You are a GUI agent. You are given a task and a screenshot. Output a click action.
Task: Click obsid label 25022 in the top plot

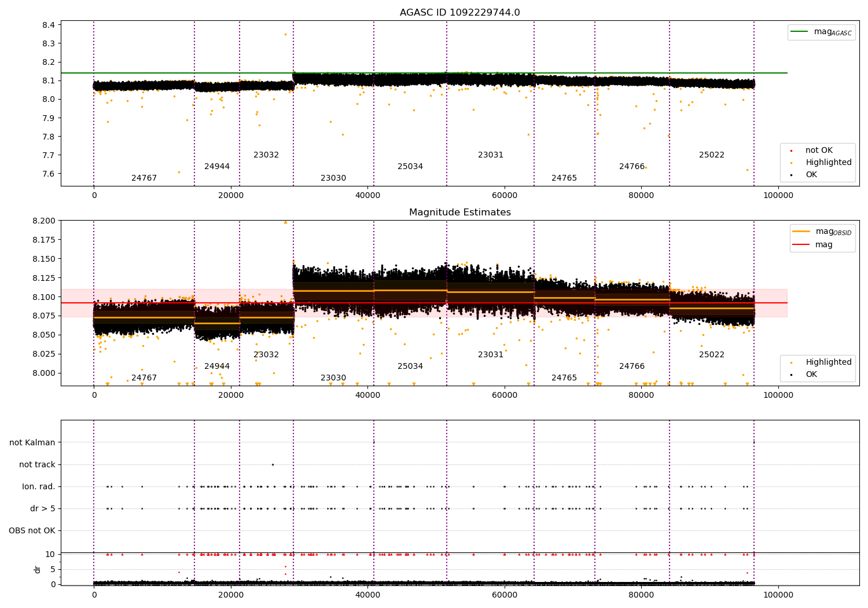click(x=712, y=155)
